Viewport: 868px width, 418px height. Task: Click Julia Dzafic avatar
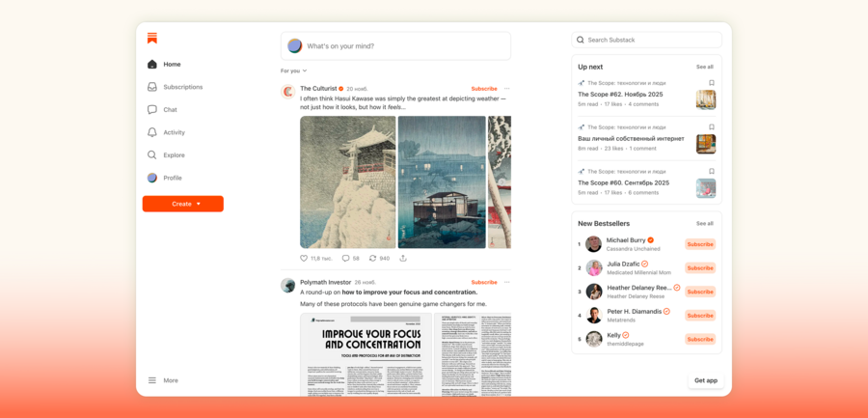(593, 267)
